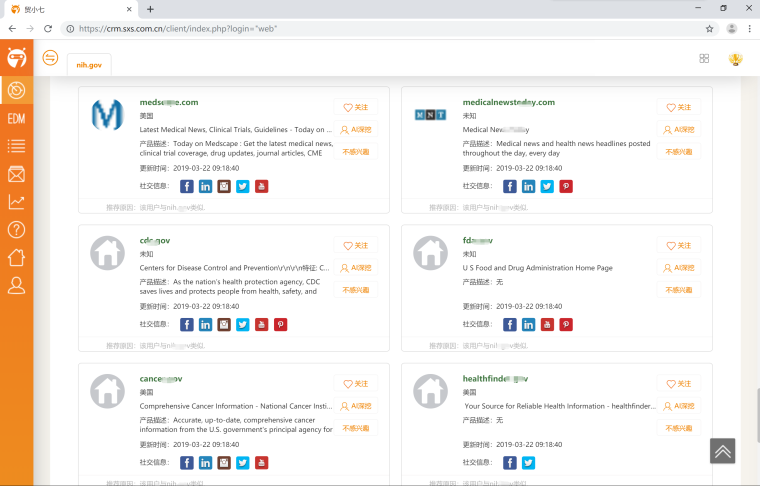
Task: Go back with browser back arrow
Action: click(x=12, y=29)
